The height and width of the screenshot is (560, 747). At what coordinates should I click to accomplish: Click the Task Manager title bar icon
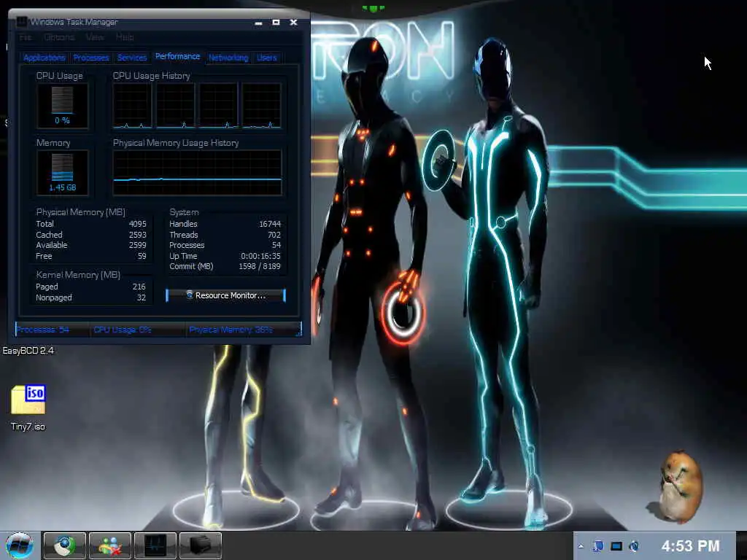21,22
